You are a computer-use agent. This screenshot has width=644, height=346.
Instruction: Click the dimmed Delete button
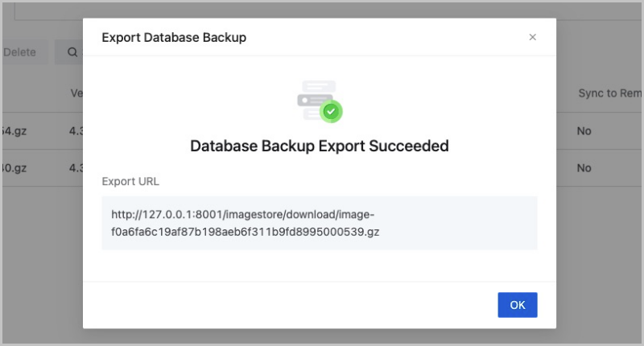[x=21, y=52]
